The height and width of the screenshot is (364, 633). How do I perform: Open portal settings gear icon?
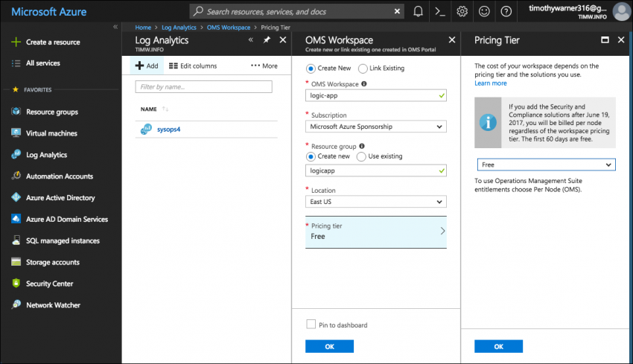click(x=462, y=11)
